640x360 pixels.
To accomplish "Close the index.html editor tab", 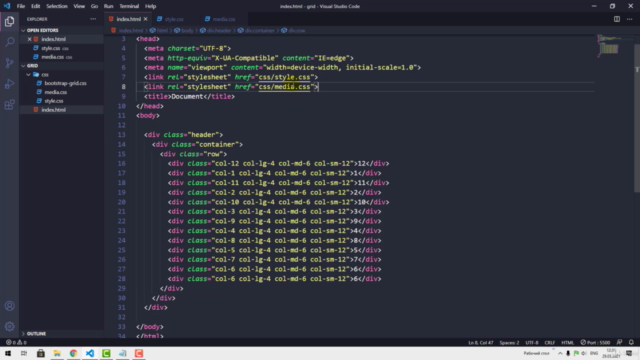I will point(145,19).
